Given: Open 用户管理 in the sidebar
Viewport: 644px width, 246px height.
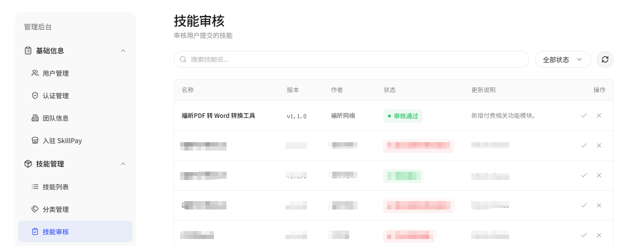Looking at the screenshot, I should pyautogui.click(x=75, y=73).
